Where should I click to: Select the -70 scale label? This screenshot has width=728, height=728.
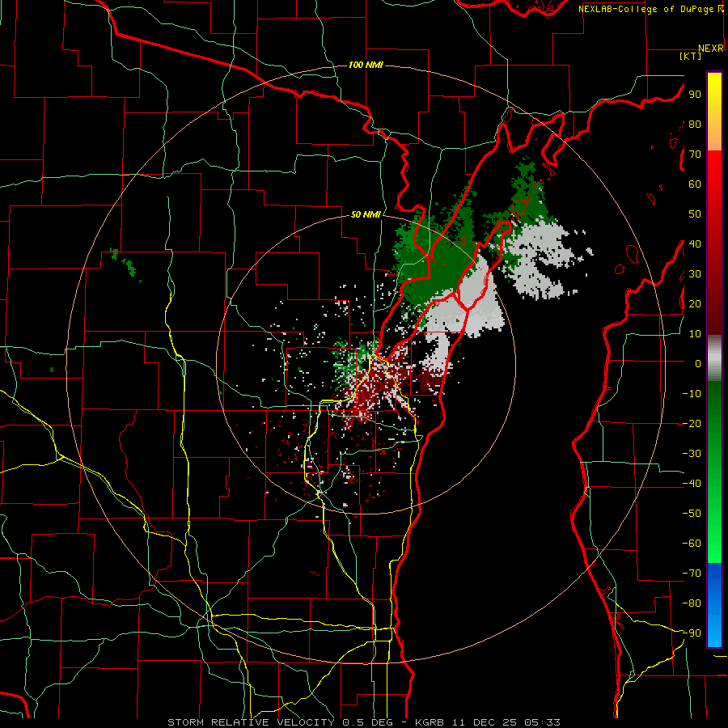[x=692, y=574]
